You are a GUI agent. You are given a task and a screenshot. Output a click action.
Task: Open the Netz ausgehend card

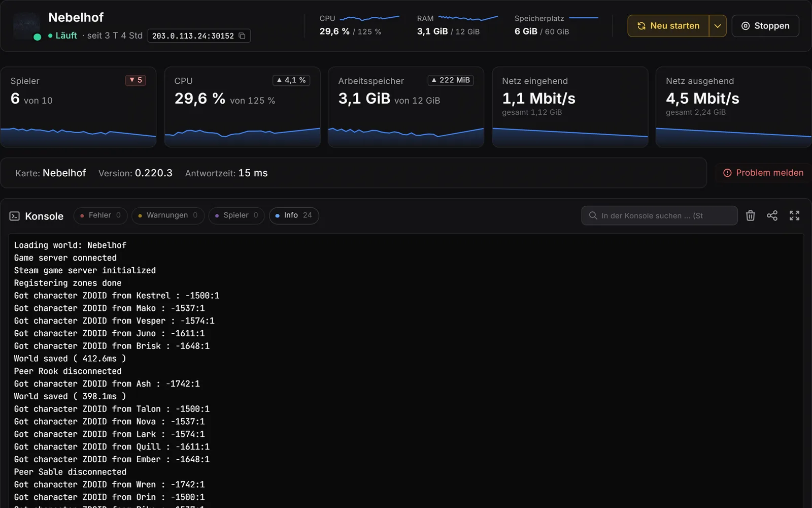pos(734,107)
